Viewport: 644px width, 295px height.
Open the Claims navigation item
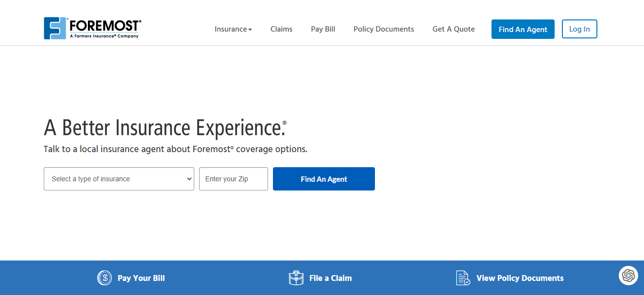(x=281, y=29)
